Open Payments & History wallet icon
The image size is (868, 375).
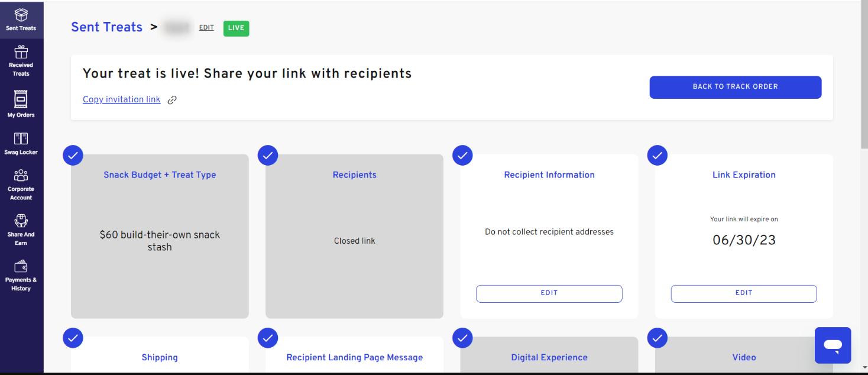(21, 266)
